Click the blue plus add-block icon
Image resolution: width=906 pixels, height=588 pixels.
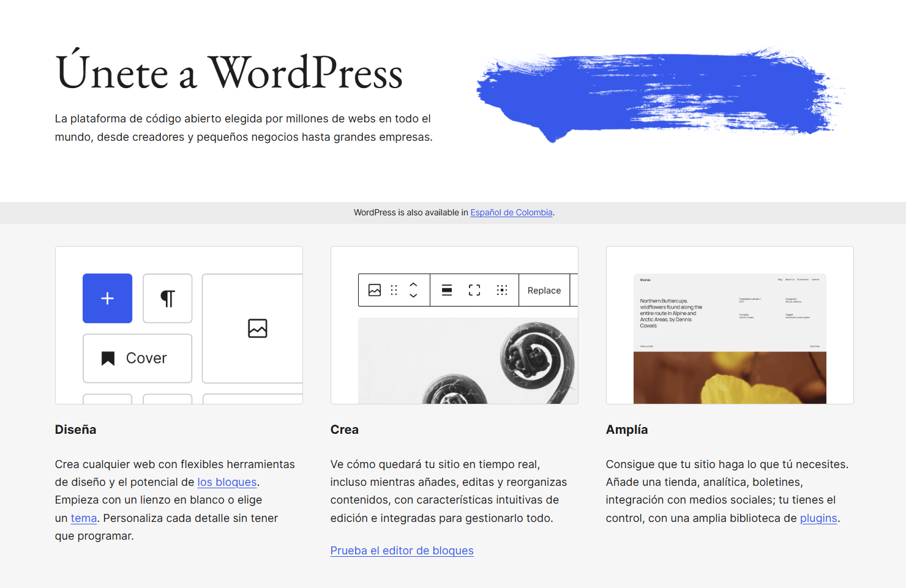pos(107,298)
